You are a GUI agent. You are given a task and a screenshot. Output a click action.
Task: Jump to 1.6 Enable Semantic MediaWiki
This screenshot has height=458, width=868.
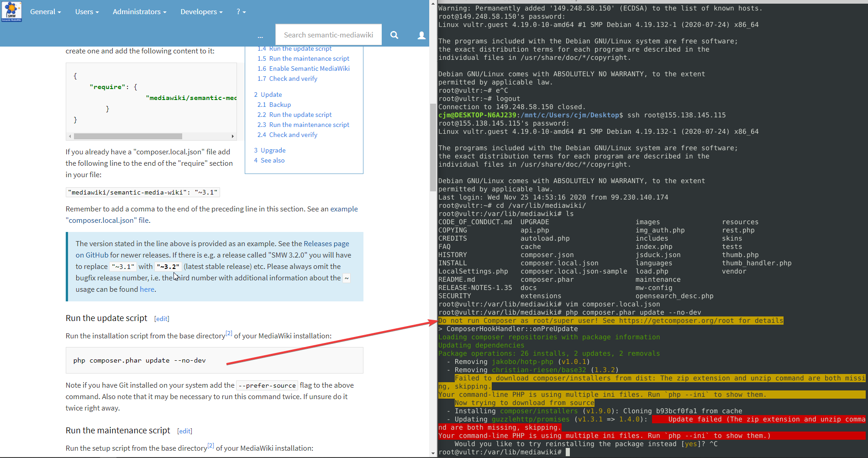pos(304,68)
